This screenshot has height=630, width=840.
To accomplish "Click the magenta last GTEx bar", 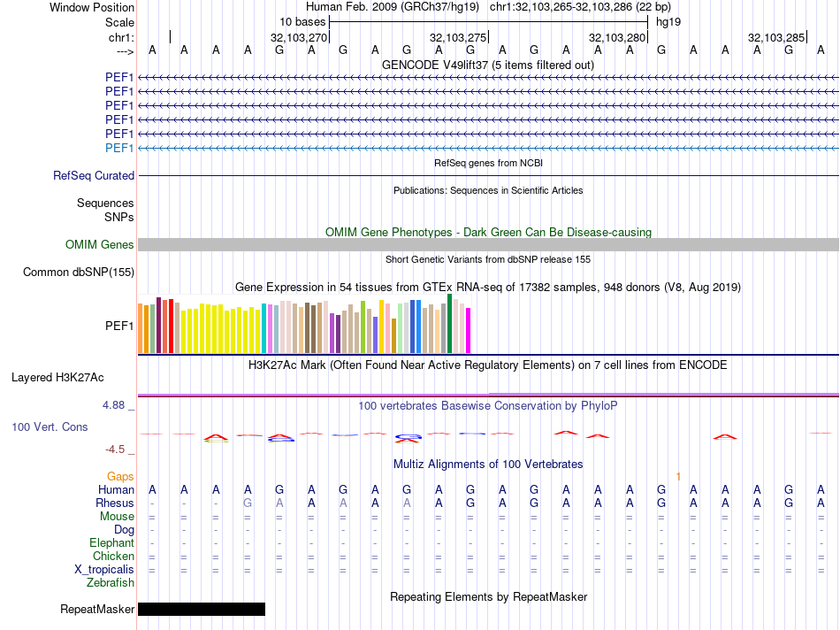I will pyautogui.click(x=469, y=330).
